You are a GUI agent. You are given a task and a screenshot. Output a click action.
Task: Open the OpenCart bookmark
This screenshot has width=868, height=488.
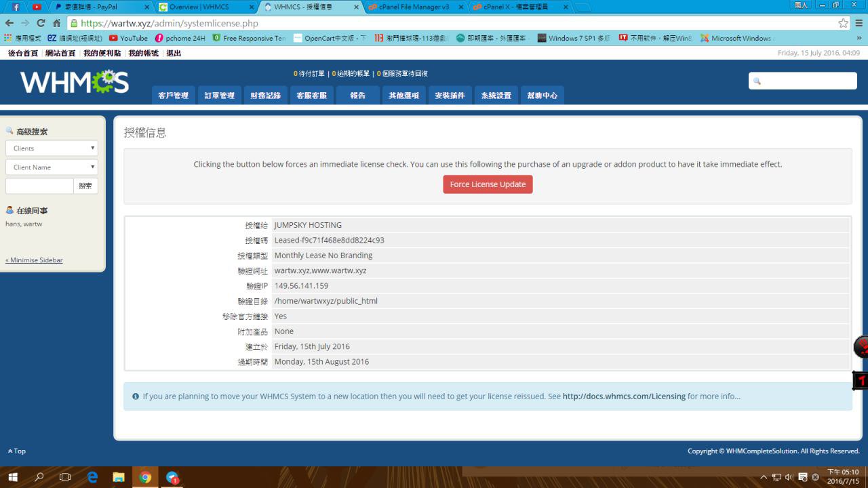point(329,38)
